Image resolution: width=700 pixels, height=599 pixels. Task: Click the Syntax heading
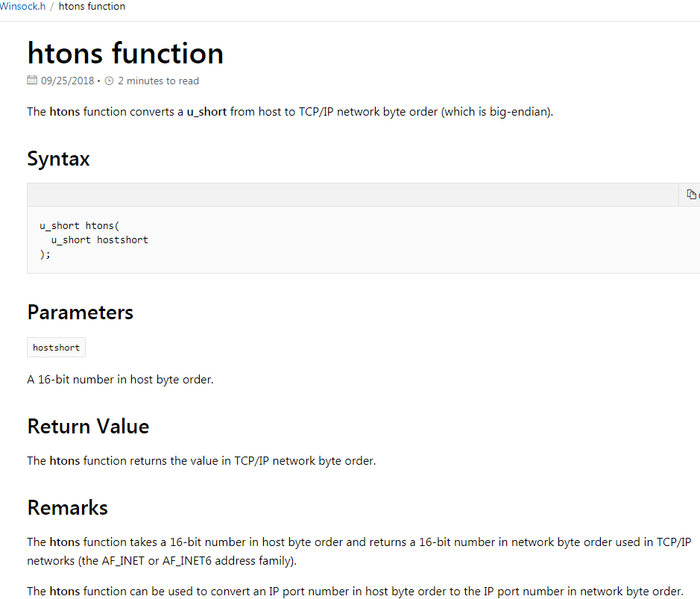tap(58, 159)
